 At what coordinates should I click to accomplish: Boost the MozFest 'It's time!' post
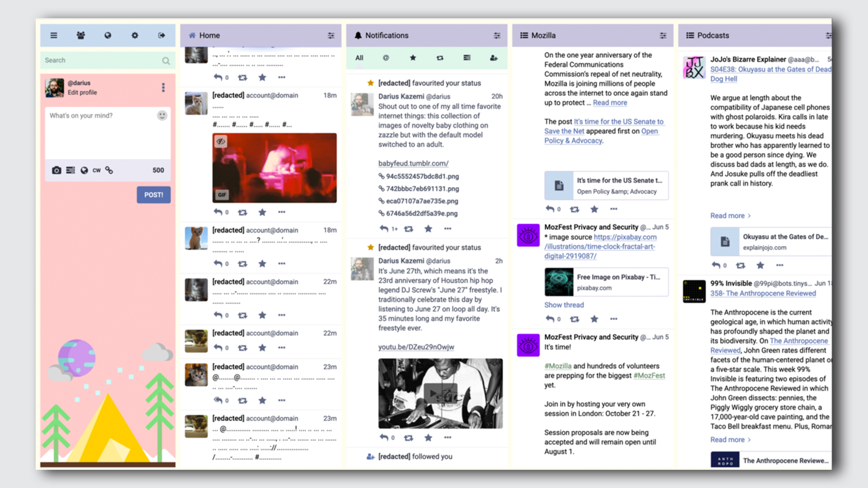click(574, 319)
